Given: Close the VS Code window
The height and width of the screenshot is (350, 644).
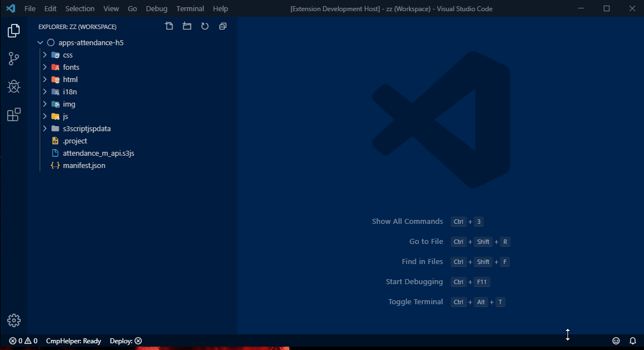Looking at the screenshot, I should point(632,8).
